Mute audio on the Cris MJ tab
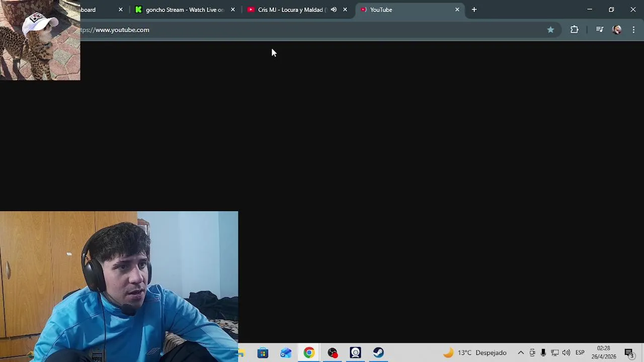 tap(334, 10)
